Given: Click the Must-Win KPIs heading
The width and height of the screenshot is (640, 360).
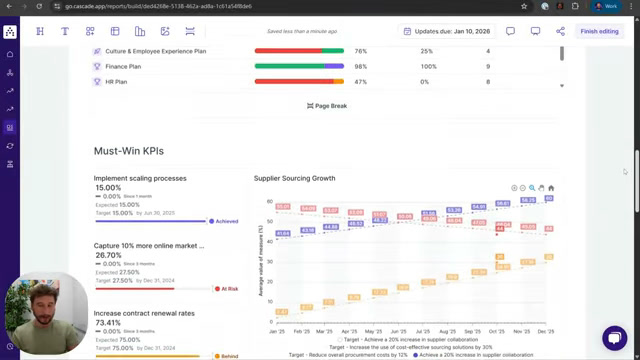Looking at the screenshot, I should click(129, 151).
